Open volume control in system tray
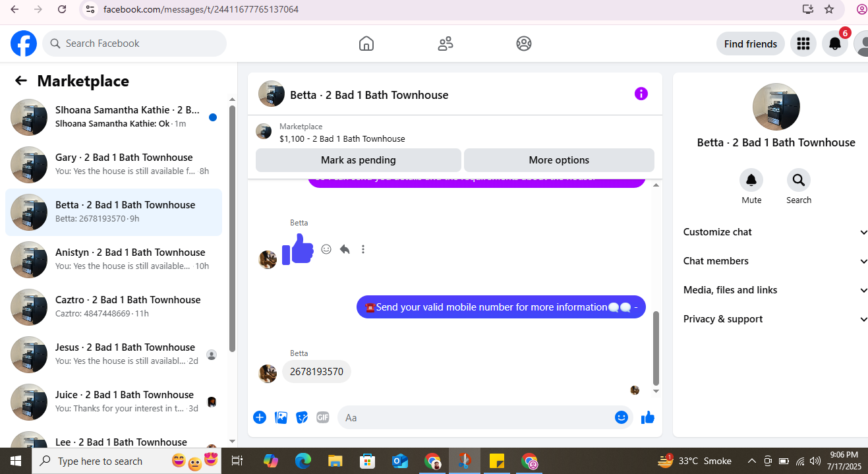The image size is (868, 474). (x=815, y=461)
